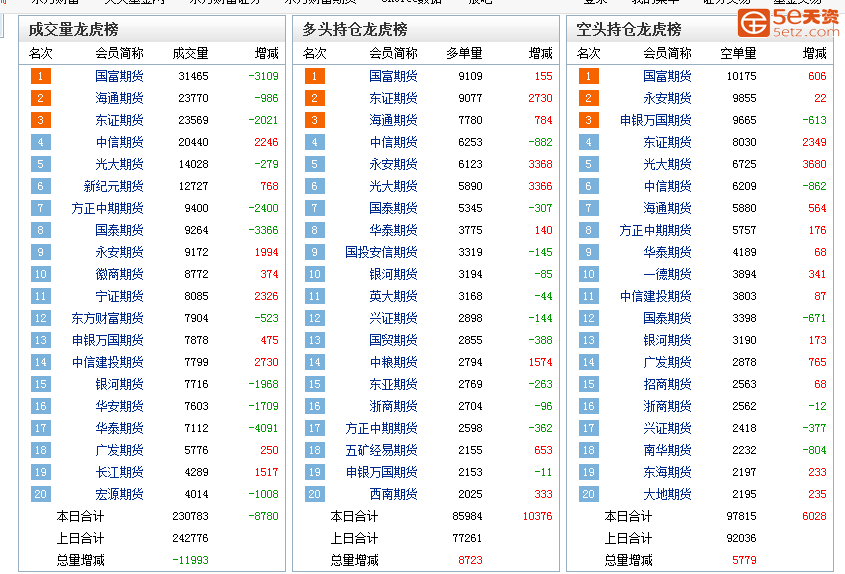The height and width of the screenshot is (574, 845).
Task: Select 本日合计 value 230783
Action: point(190,516)
